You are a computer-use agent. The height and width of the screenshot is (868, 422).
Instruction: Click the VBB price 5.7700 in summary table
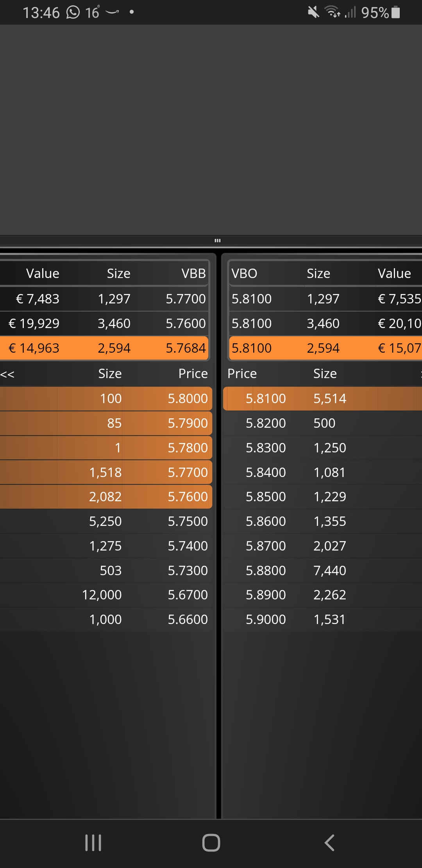point(186,299)
